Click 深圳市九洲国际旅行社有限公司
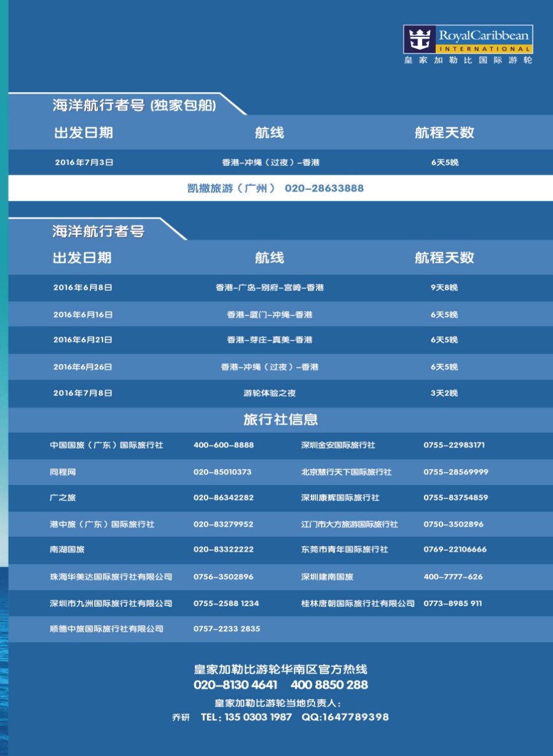 click(111, 604)
